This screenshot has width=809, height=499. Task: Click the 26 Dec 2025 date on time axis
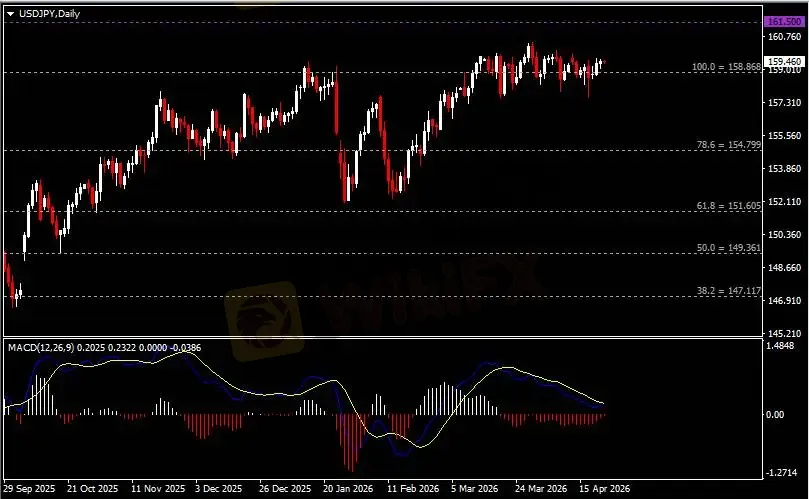[280, 490]
